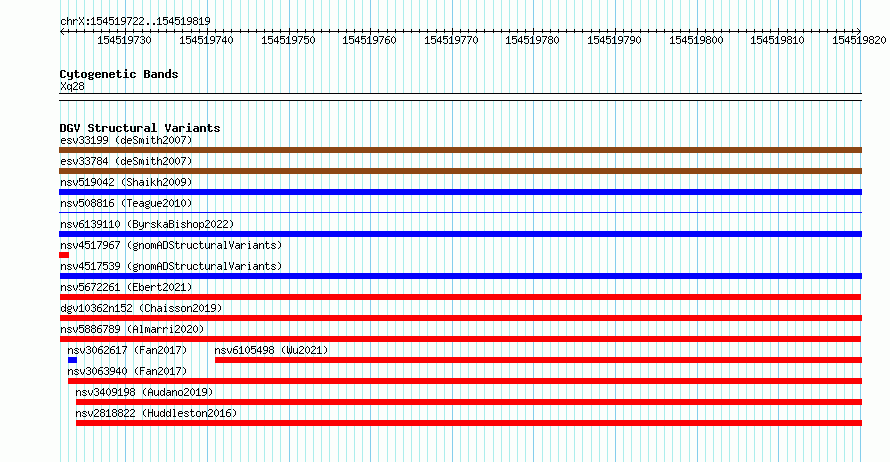Click the nsv2818822 (Huddleston2016) red bar

click(469, 423)
